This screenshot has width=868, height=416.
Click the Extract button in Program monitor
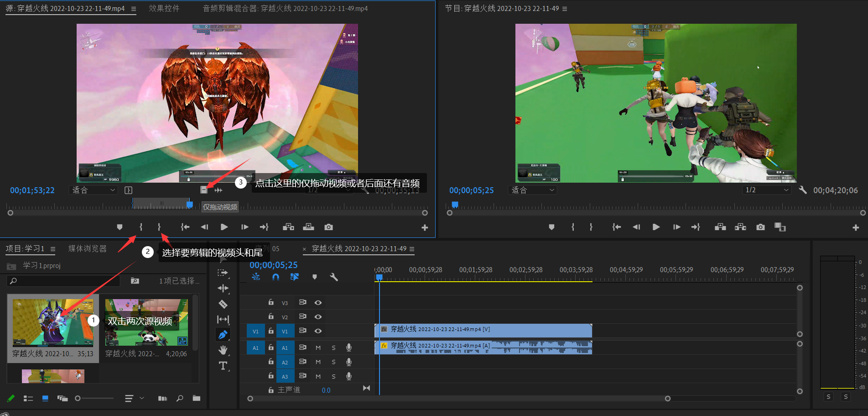[x=740, y=227]
